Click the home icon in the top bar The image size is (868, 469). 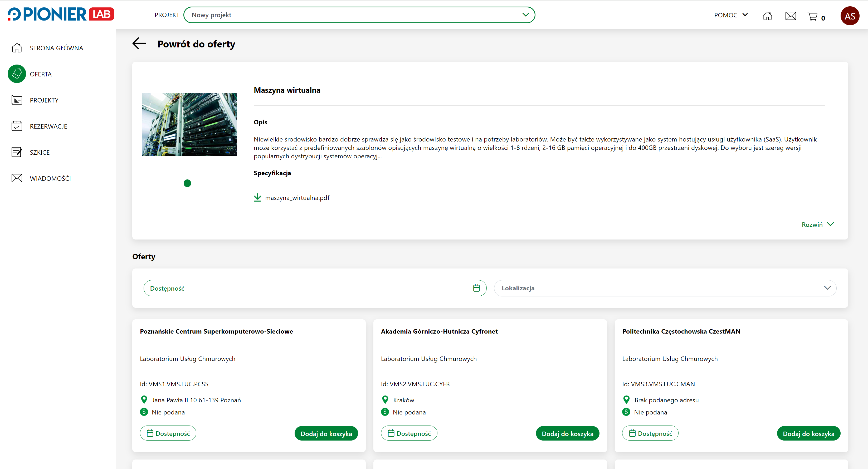pos(767,16)
